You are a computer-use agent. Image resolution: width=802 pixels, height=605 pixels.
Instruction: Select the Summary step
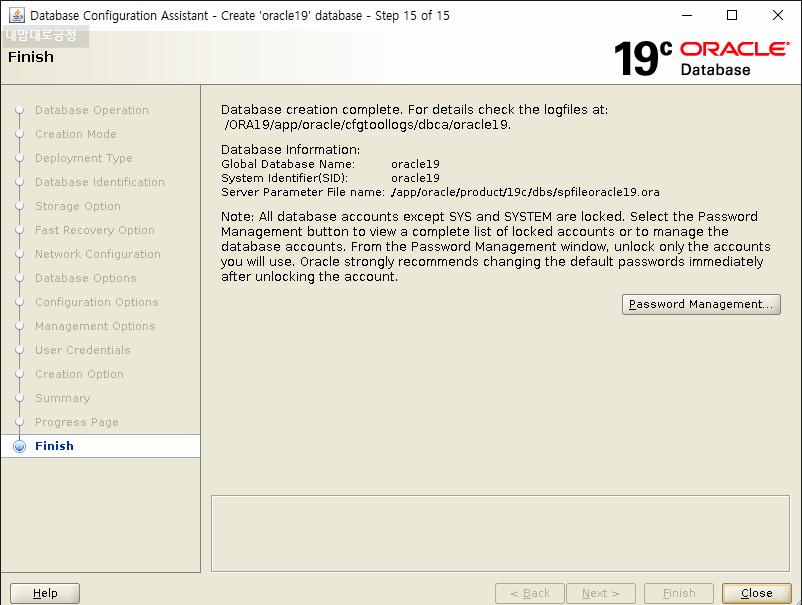[62, 398]
